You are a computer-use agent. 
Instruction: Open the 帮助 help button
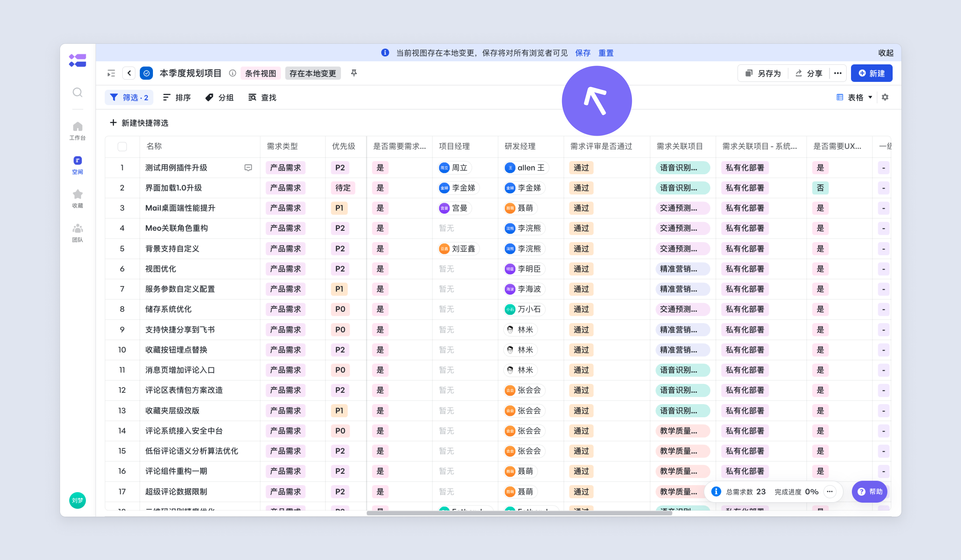(x=869, y=491)
